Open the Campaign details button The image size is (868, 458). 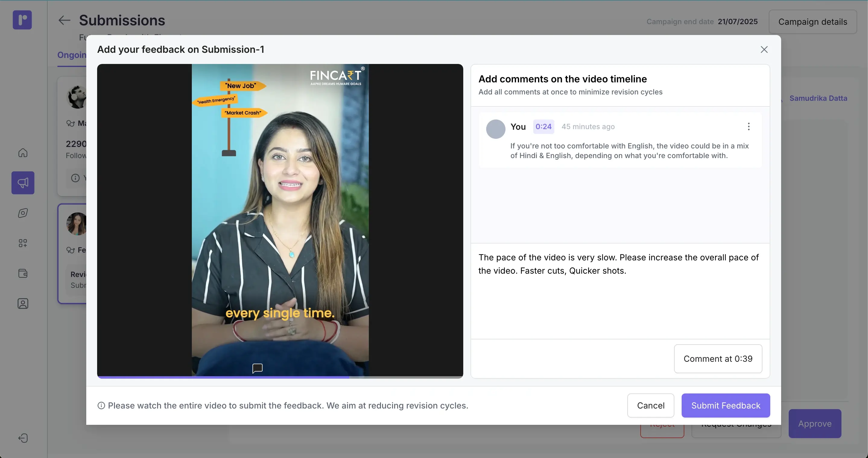point(813,21)
